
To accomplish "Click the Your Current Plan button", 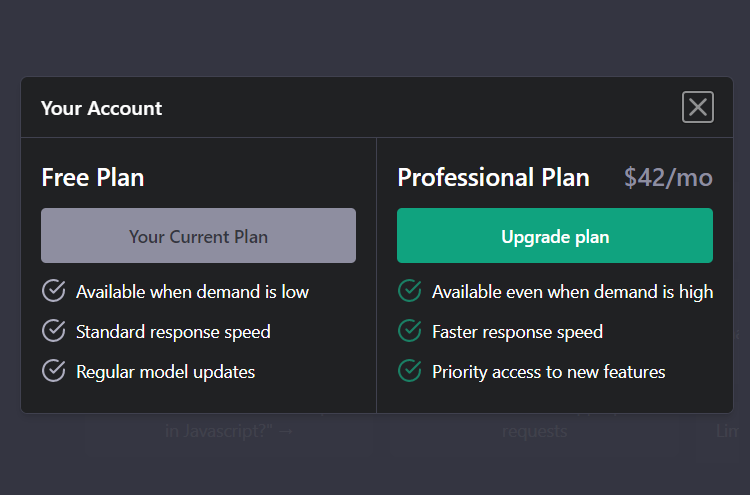I will pyautogui.click(x=198, y=236).
